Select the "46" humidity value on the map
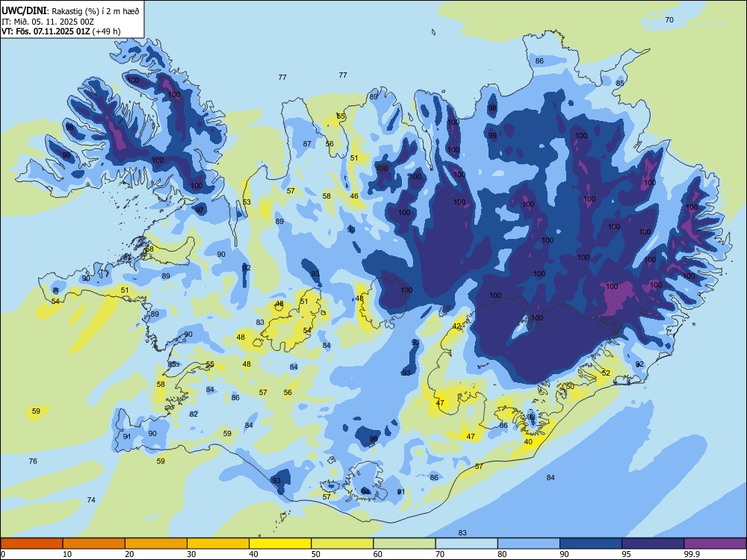Screen dimensions: 747x560 pyautogui.click(x=354, y=196)
